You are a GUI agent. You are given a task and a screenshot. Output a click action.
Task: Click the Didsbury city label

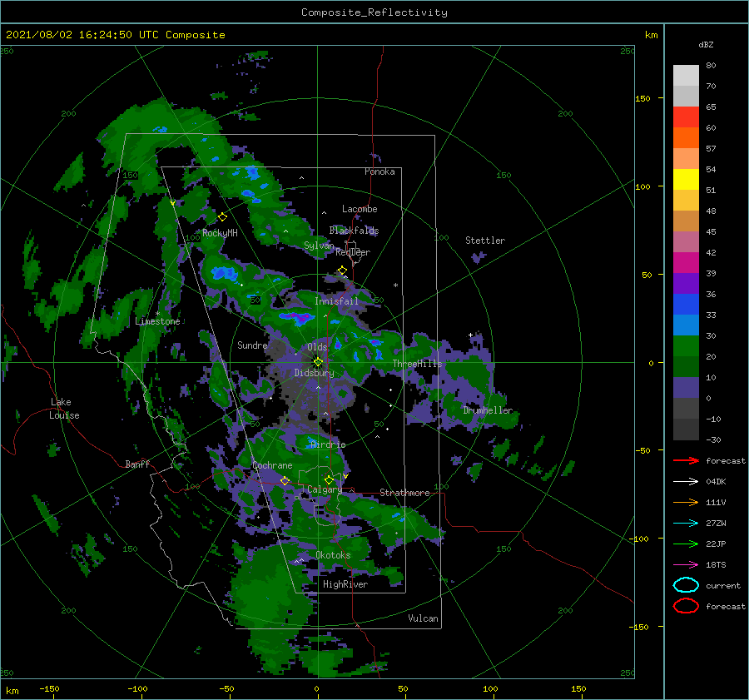(x=314, y=373)
